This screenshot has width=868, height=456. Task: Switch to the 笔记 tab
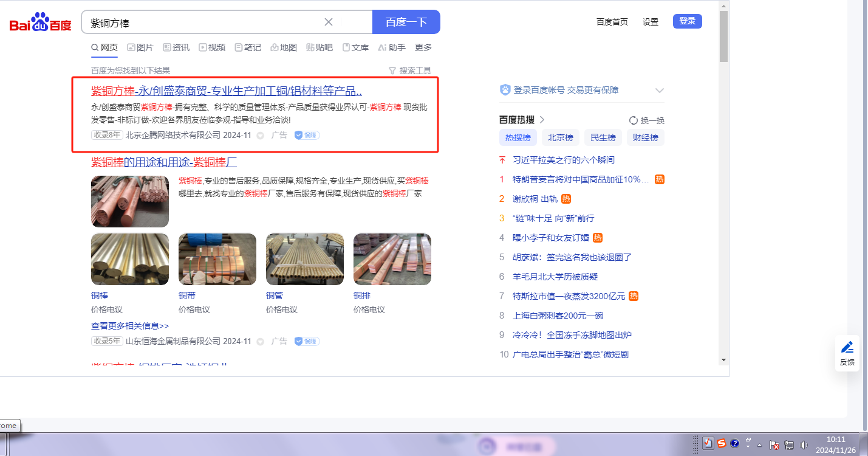click(x=248, y=47)
